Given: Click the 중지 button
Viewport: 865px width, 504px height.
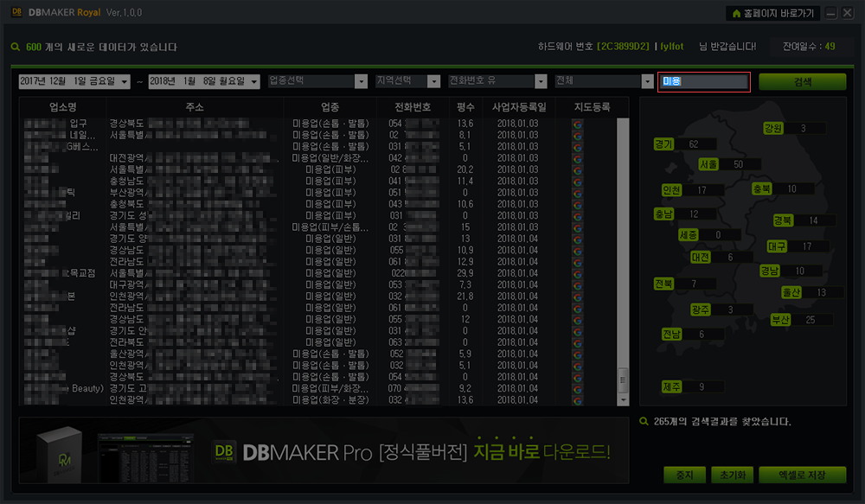Looking at the screenshot, I should (x=684, y=475).
